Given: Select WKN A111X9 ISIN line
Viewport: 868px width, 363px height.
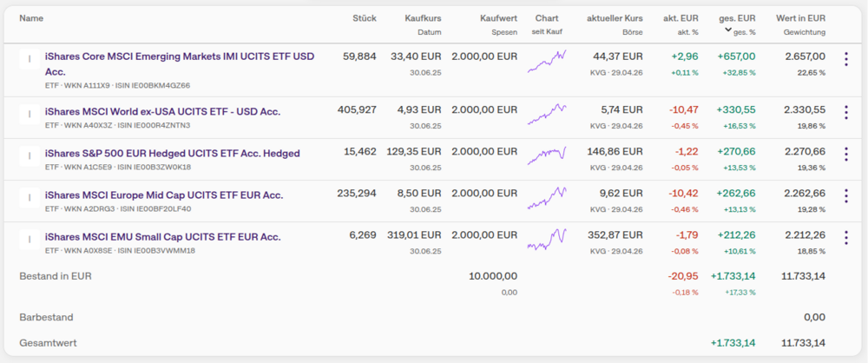Looking at the screenshot, I should pyautogui.click(x=117, y=85).
